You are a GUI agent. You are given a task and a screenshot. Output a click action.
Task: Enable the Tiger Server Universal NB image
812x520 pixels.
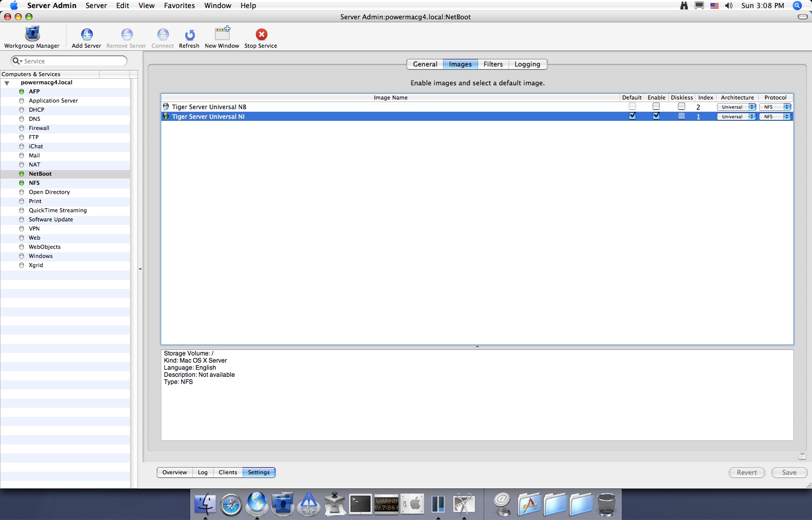[656, 107]
